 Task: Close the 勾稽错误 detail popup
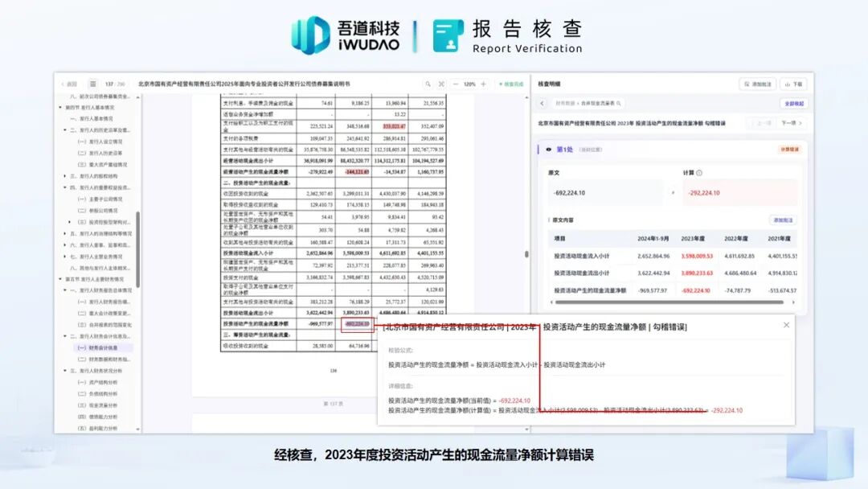point(786,325)
